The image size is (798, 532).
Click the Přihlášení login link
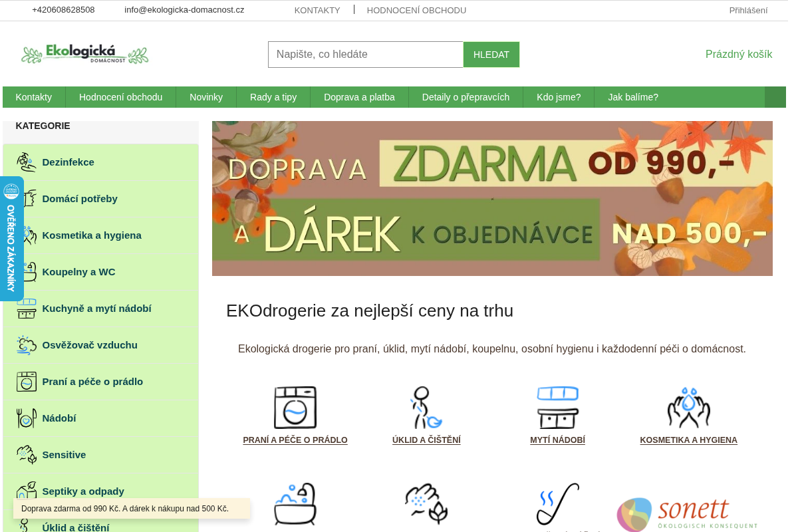tap(748, 11)
